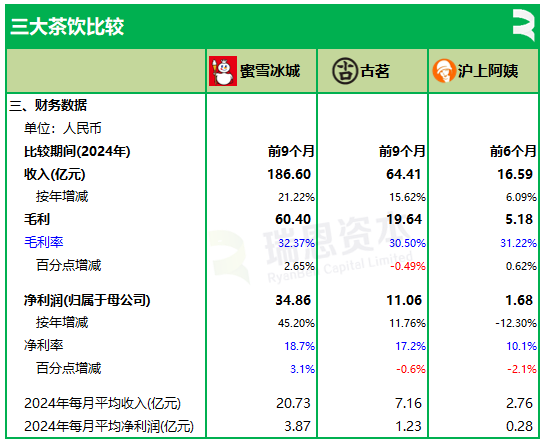The width and height of the screenshot is (545, 447).
Task: Click 前9个月 in the Guming column
Action: (x=402, y=151)
